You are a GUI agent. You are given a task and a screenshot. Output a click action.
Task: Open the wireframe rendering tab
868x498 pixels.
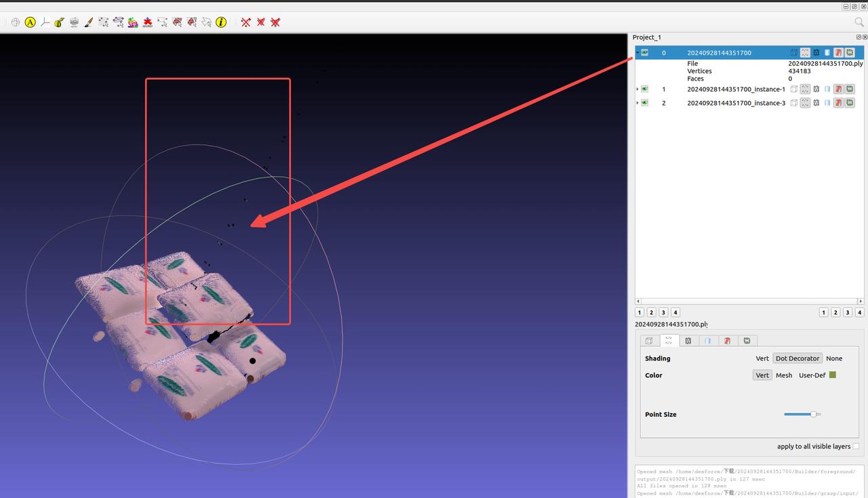pyautogui.click(x=688, y=341)
